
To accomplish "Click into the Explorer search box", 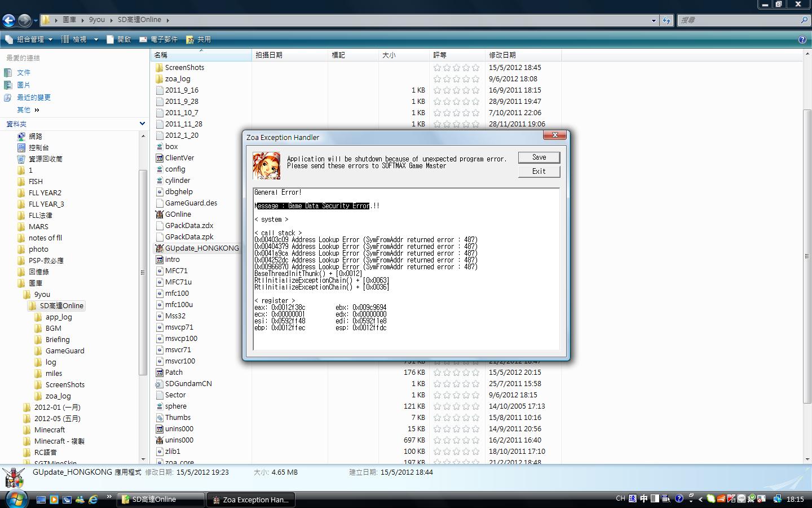I will (739, 20).
